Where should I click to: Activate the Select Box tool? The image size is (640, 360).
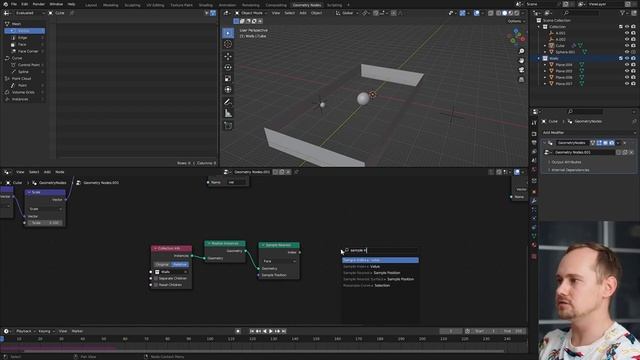click(228, 33)
